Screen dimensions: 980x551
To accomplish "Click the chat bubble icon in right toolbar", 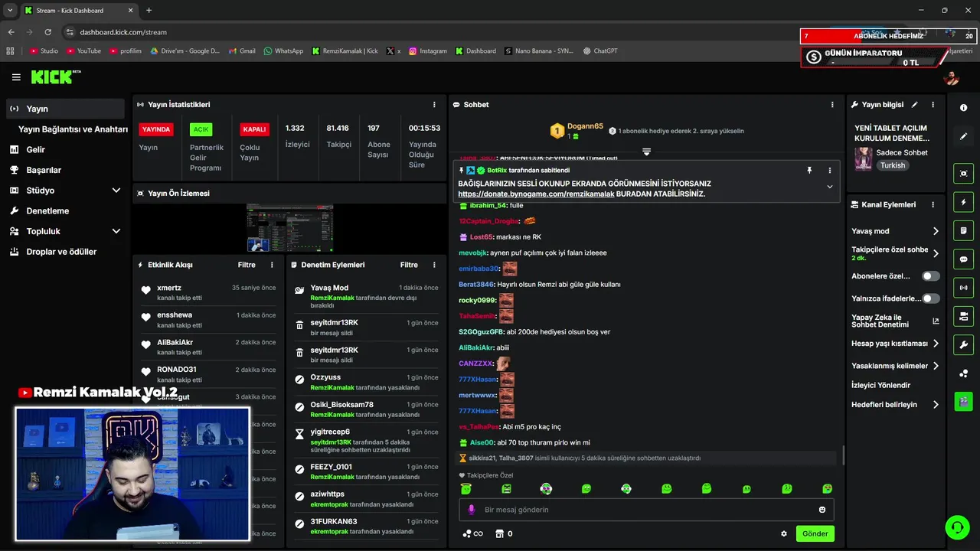I will coord(963,259).
